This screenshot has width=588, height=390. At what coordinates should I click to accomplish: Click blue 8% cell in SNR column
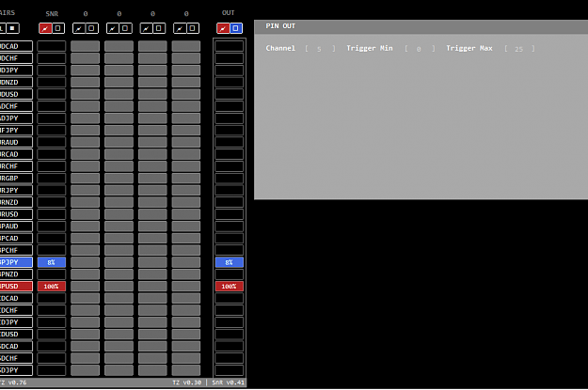[x=52, y=262]
